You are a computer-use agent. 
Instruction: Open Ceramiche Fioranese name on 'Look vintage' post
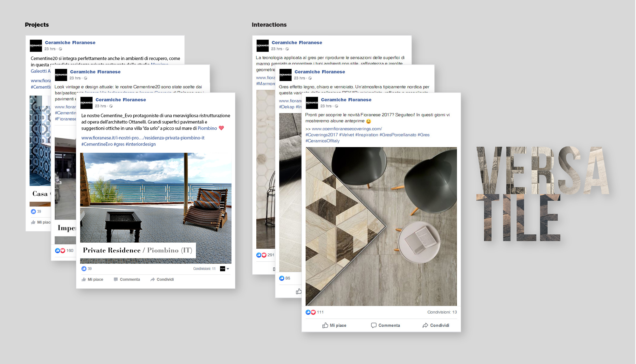95,72
